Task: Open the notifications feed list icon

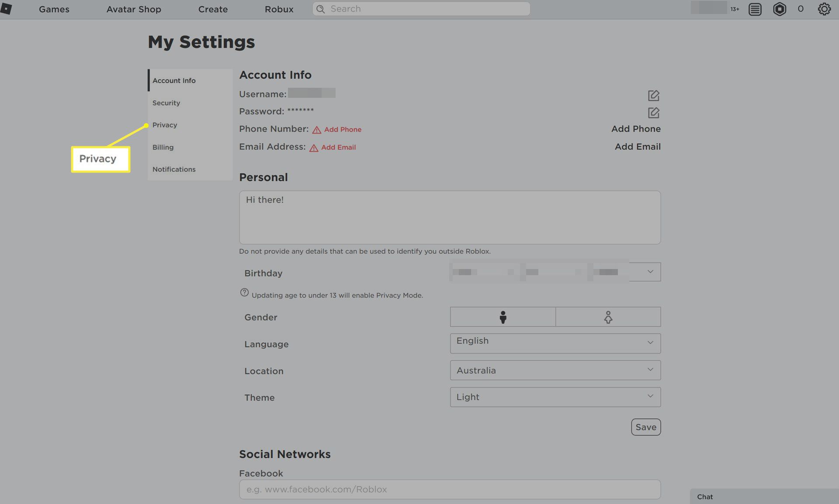Action: [755, 9]
